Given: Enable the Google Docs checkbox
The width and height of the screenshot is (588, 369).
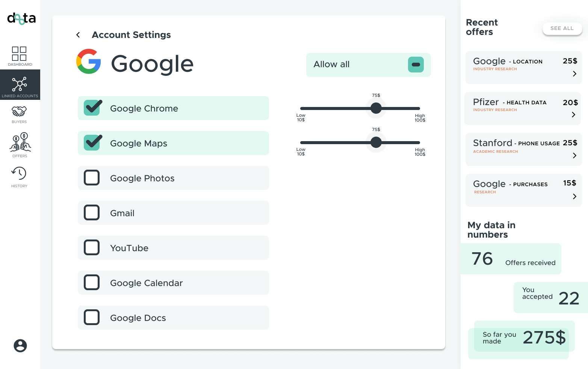Looking at the screenshot, I should click(92, 318).
